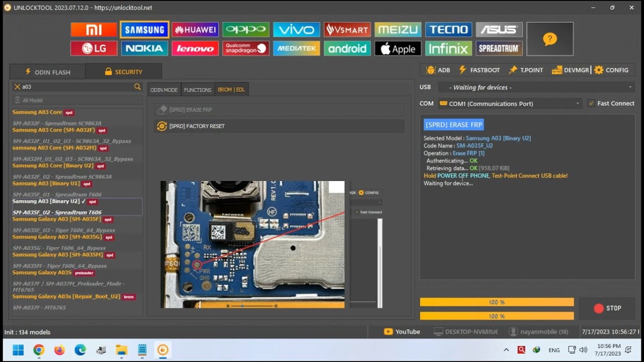Open the taskbar clock showing 10:56 PM

tap(607, 350)
